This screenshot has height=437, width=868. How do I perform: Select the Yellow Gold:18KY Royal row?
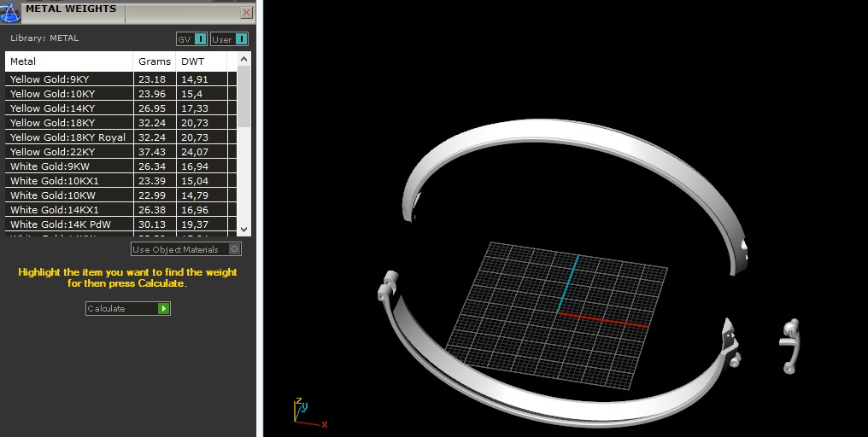tap(120, 137)
